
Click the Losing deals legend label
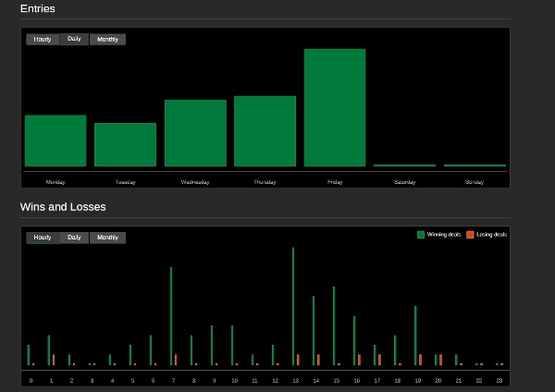pos(492,235)
